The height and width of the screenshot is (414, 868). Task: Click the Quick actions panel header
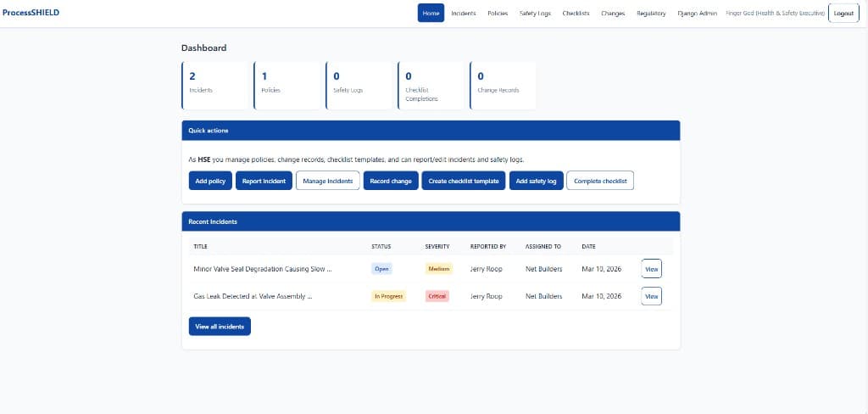(x=431, y=131)
